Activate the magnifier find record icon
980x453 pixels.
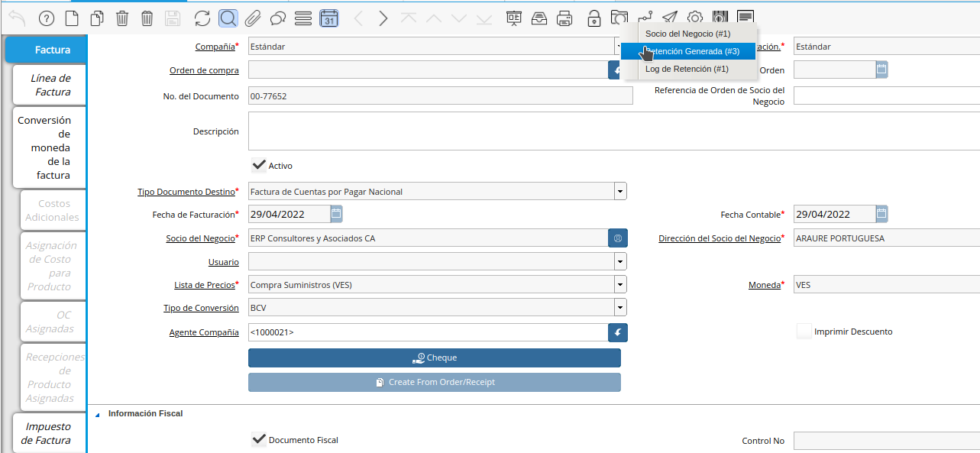click(x=228, y=18)
